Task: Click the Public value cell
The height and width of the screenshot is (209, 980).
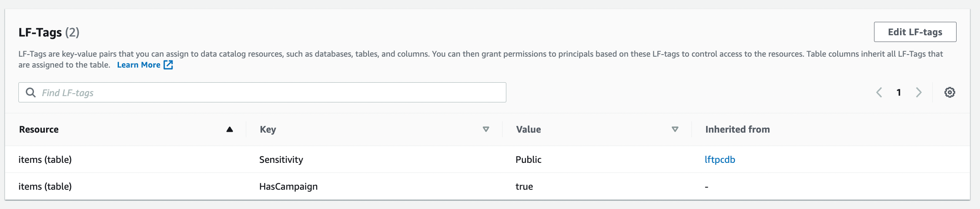Action: coord(529,159)
